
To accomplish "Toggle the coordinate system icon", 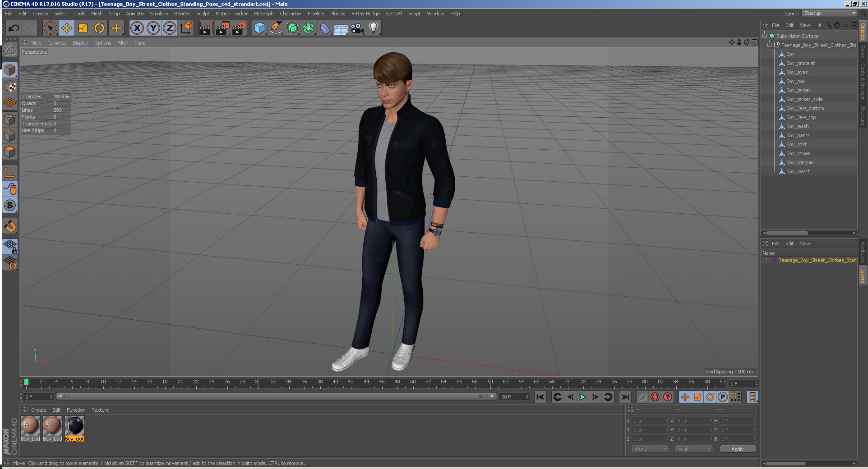I will [186, 28].
